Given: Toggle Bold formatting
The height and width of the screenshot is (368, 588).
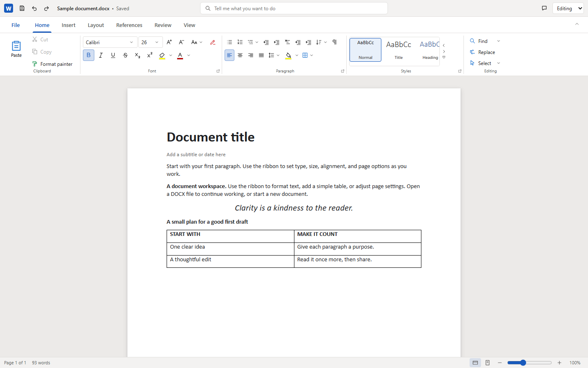Looking at the screenshot, I should point(89,55).
